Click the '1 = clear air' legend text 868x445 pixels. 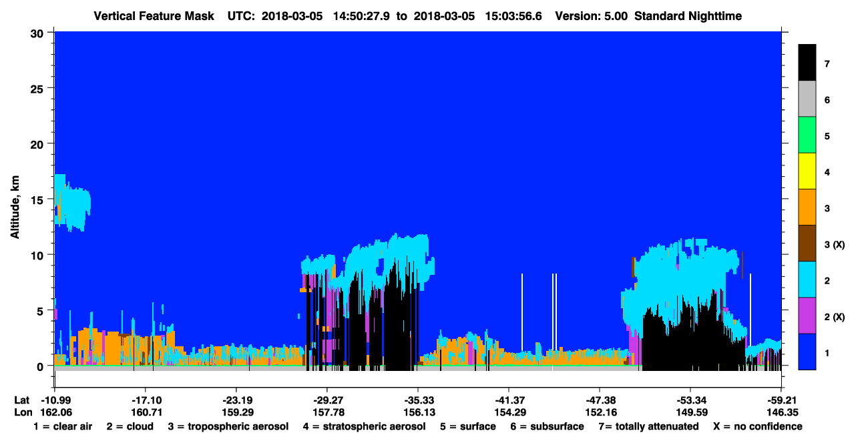click(x=63, y=426)
